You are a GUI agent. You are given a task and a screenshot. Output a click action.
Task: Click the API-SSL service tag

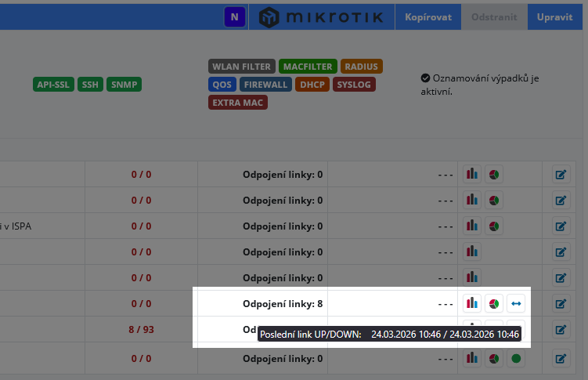pos(53,85)
